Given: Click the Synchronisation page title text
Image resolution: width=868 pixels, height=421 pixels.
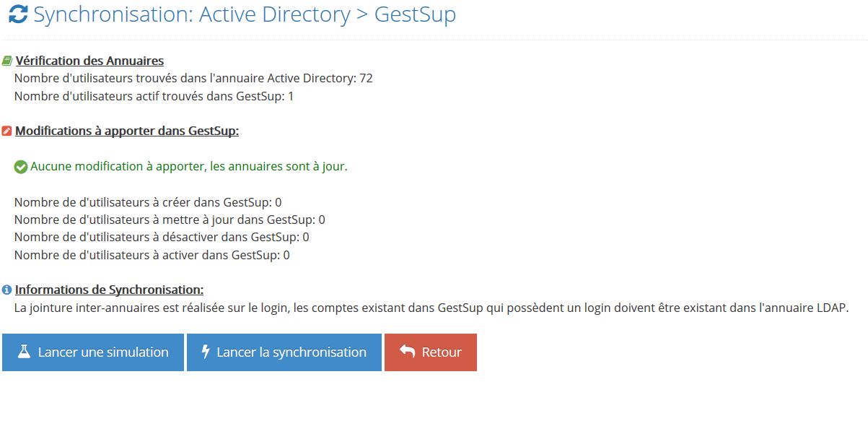Looking at the screenshot, I should point(244,14).
